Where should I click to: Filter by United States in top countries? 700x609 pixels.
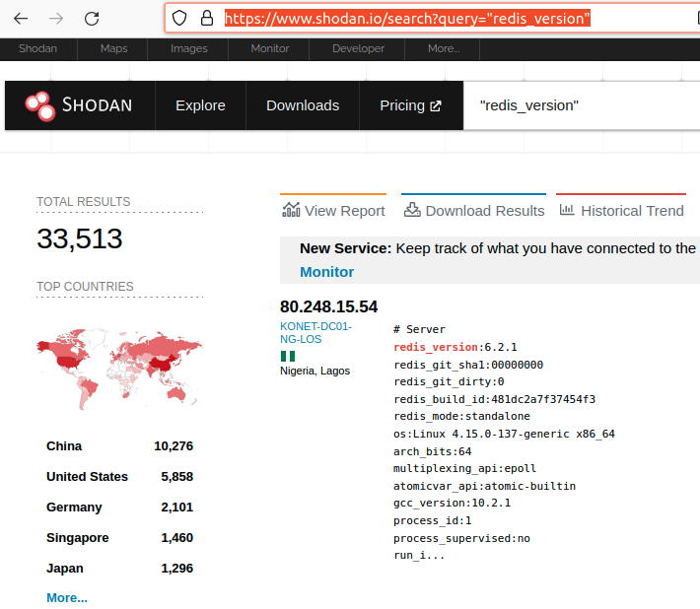[87, 477]
